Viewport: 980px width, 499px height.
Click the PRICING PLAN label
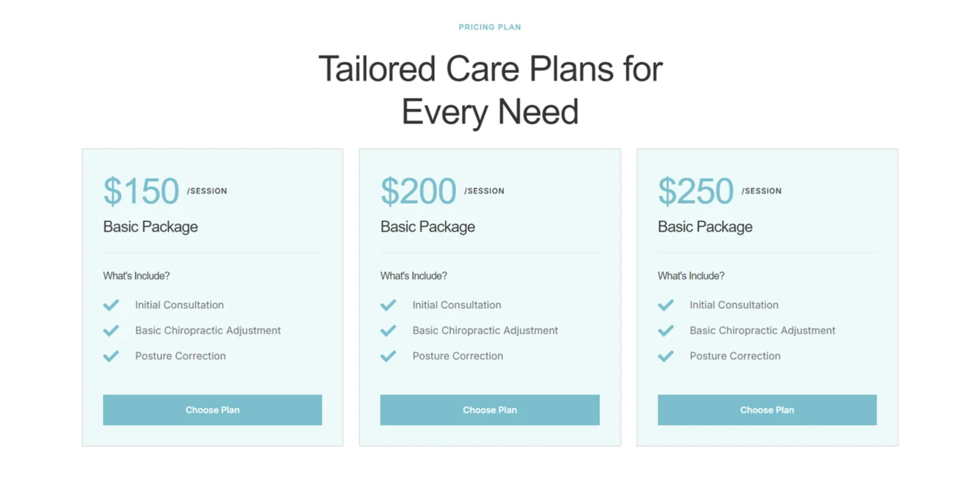(x=490, y=27)
